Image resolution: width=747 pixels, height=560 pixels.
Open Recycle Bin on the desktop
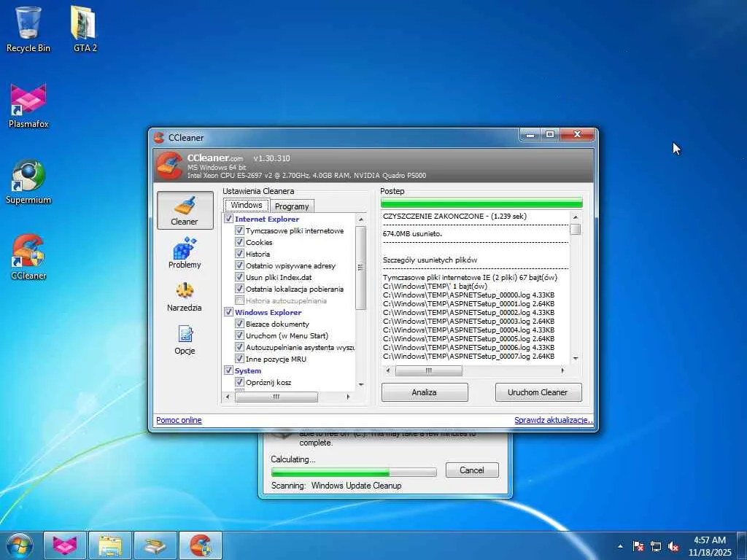[28, 29]
